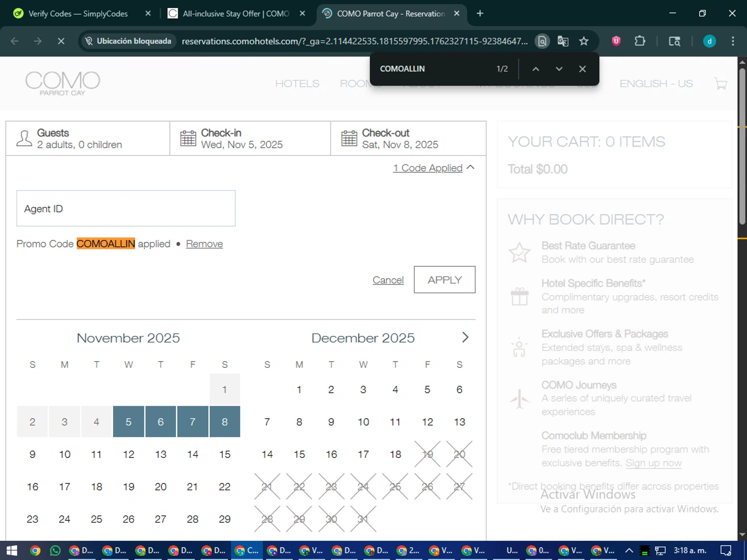Click the COMO Parrot Cay logo
747x560 pixels.
tap(63, 83)
